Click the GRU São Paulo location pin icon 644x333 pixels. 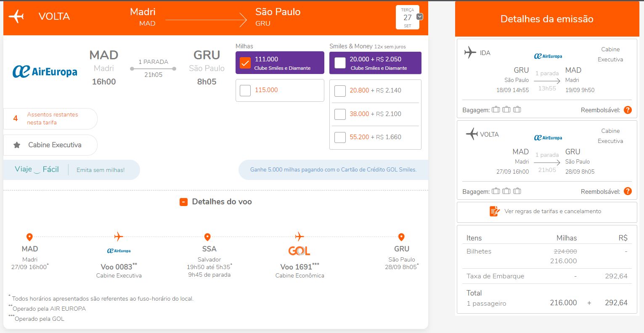pos(401,237)
